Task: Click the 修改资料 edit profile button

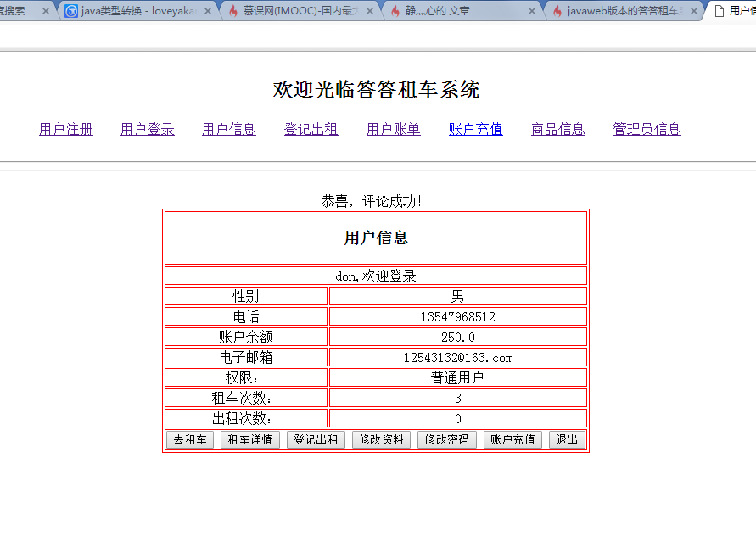Action: tap(381, 439)
